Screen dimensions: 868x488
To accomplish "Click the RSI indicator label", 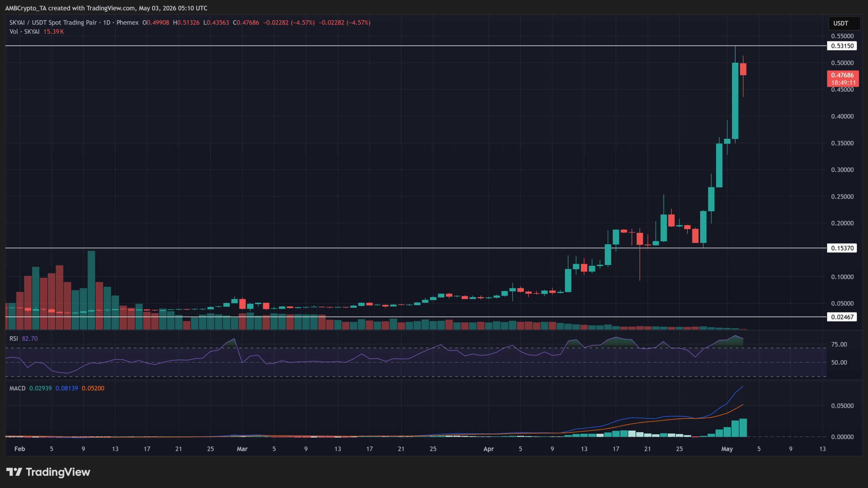I will click(x=14, y=338).
